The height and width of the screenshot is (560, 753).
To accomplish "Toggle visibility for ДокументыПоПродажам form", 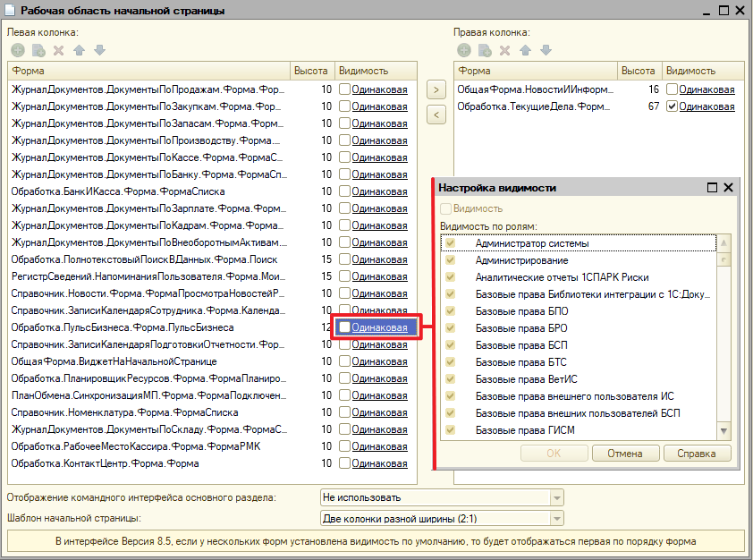I will point(344,89).
